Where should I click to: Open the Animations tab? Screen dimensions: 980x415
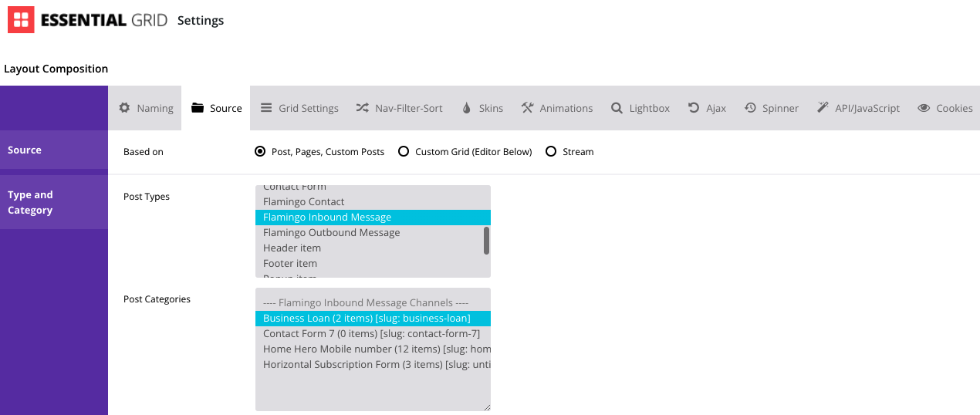pos(556,108)
